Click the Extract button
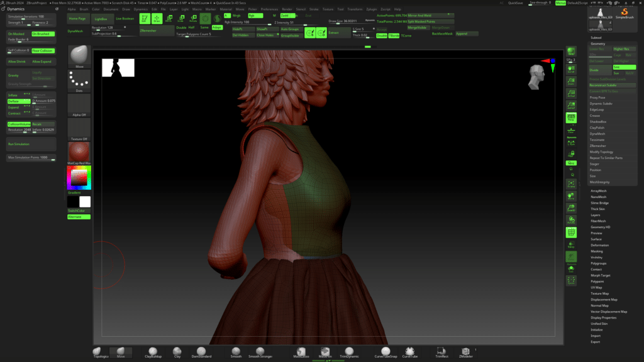 coord(339,33)
